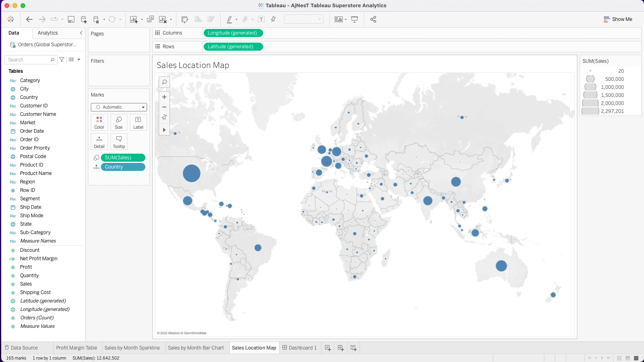Open the map search magnifier tool
644x362 pixels.
pos(164,82)
